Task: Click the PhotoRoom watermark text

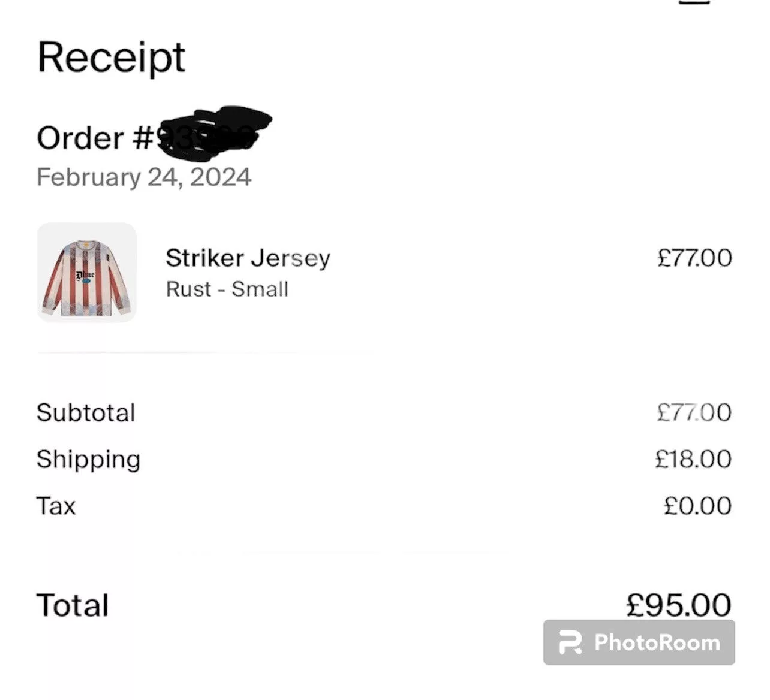Action: click(657, 642)
